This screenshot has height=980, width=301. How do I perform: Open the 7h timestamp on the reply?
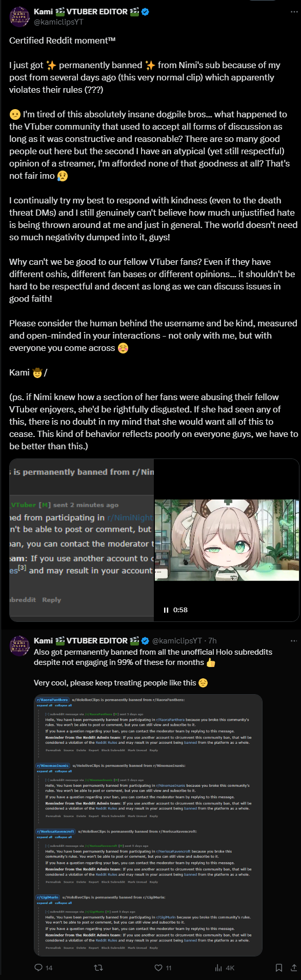click(212, 641)
